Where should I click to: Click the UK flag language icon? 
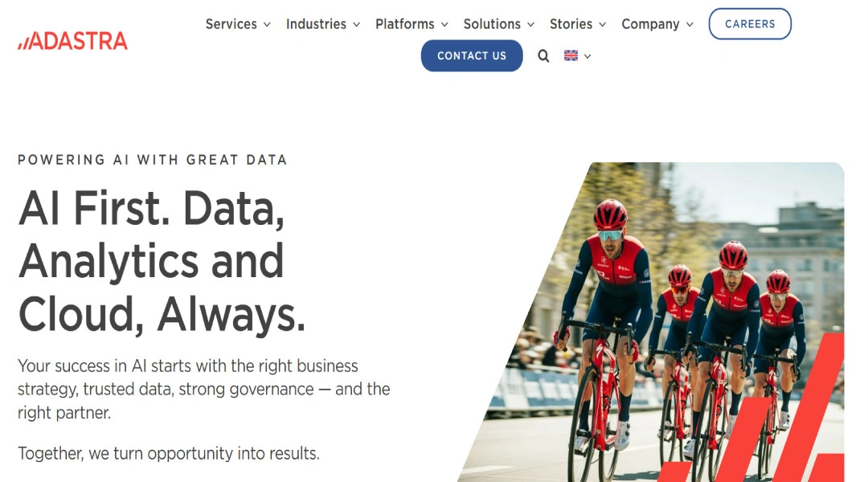point(571,56)
